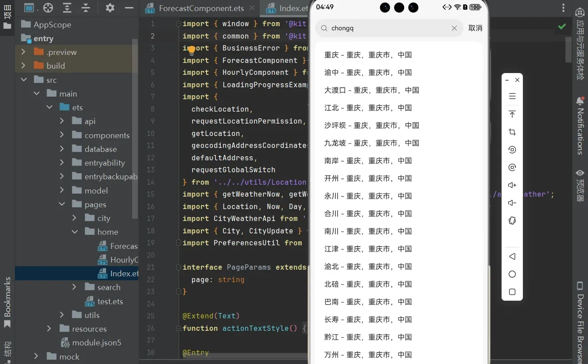Collapse the src folder

click(23, 80)
